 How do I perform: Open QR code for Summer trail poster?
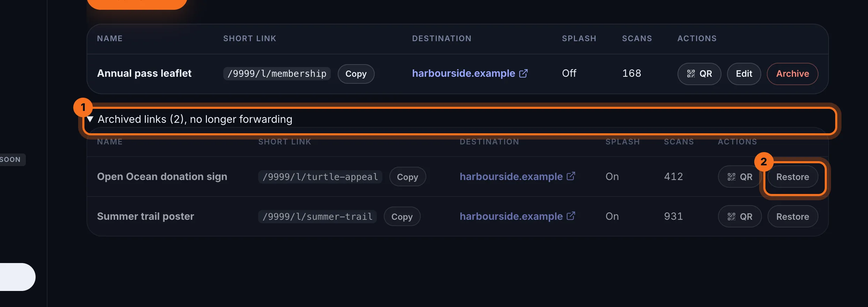pos(739,216)
